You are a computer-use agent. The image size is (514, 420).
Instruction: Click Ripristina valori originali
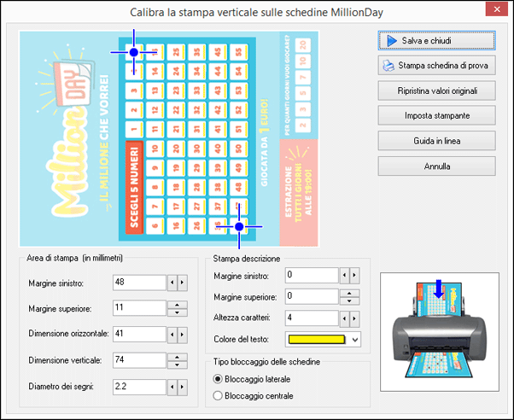click(x=436, y=90)
